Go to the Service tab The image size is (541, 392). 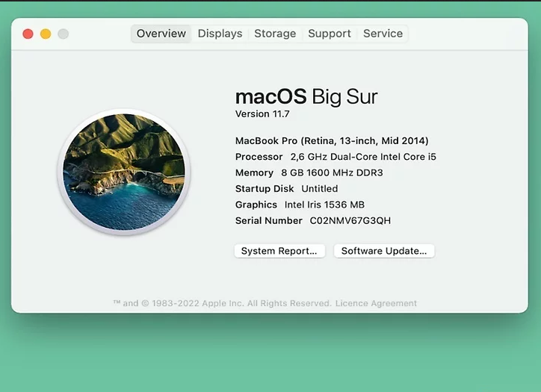[x=383, y=34]
